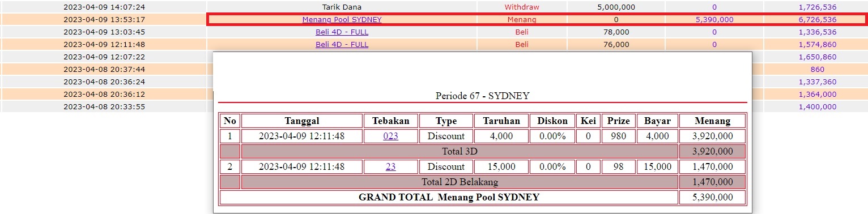Click the 78,000 purchase amount
Image resolution: width=868 pixels, height=214 pixels.
[x=616, y=32]
